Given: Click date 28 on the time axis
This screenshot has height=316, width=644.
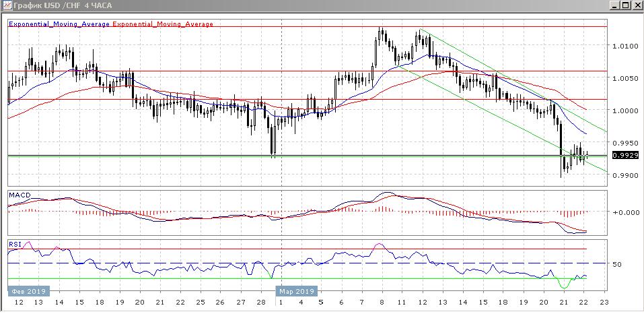Looking at the screenshot, I should coord(259,304).
